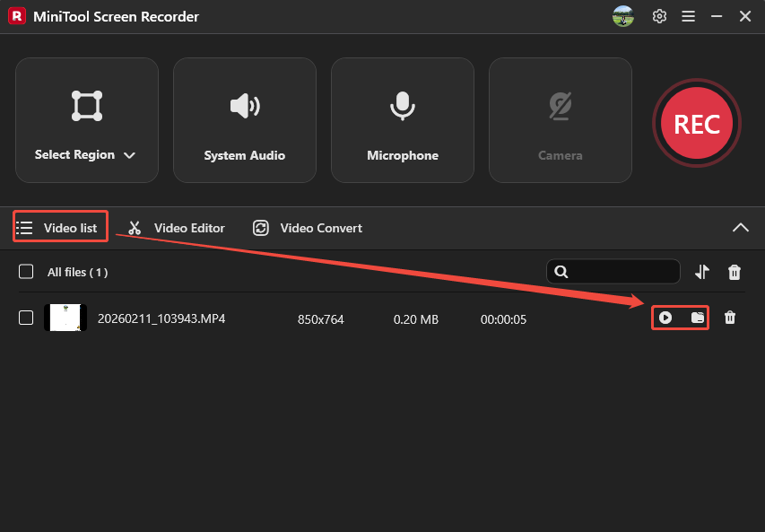Collapse the video list panel

(x=741, y=227)
